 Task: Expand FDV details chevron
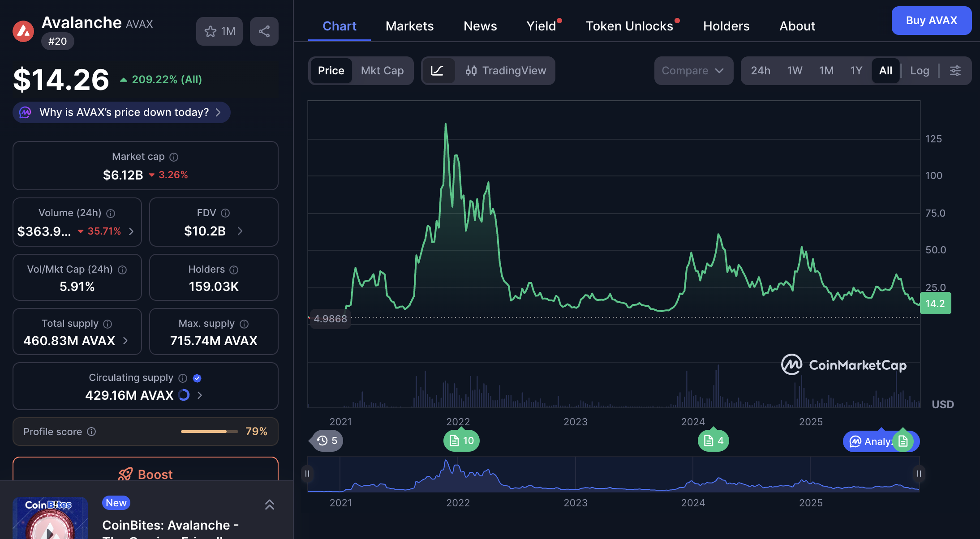click(240, 231)
